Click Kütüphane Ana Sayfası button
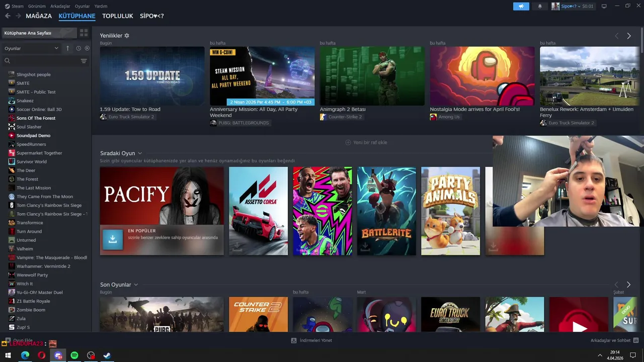This screenshot has width=644, height=362. [39, 33]
